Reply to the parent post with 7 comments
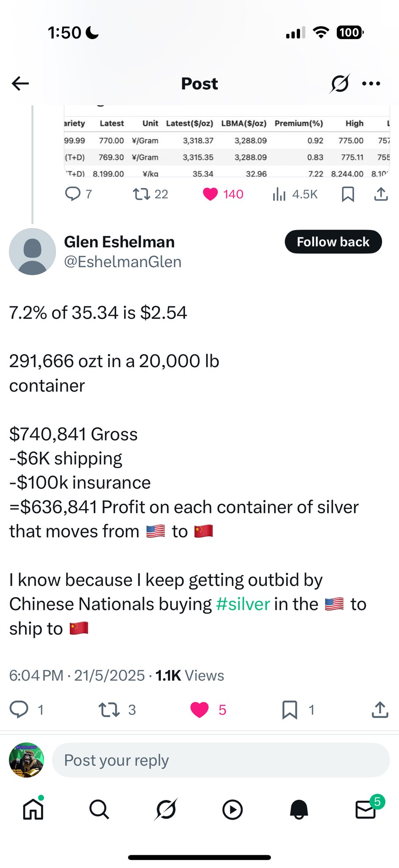The width and height of the screenshot is (399, 868). coord(72,194)
